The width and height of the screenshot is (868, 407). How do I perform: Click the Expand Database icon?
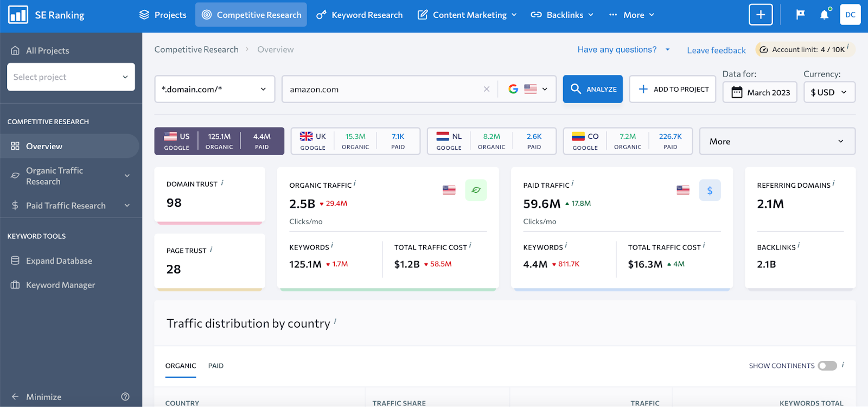pos(15,260)
